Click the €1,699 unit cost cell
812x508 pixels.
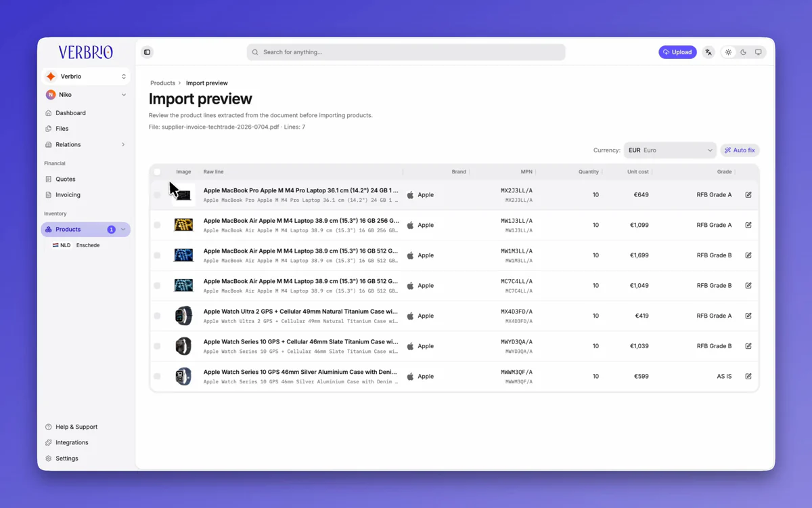pos(639,255)
